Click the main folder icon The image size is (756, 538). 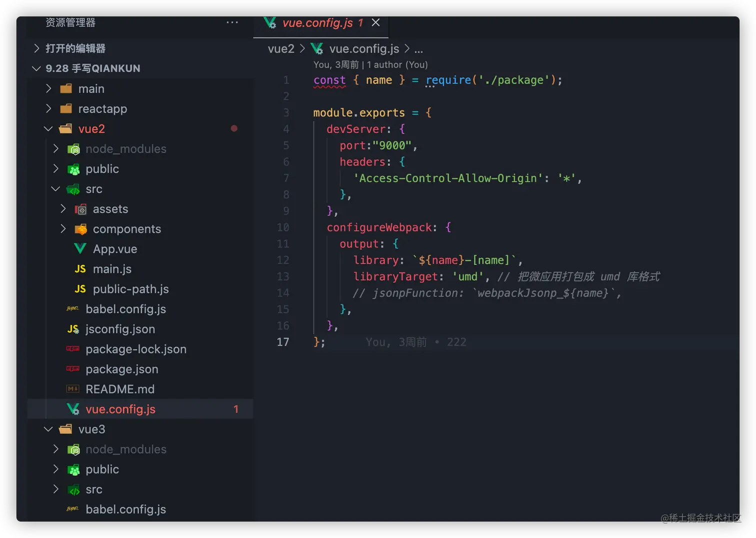tap(66, 88)
